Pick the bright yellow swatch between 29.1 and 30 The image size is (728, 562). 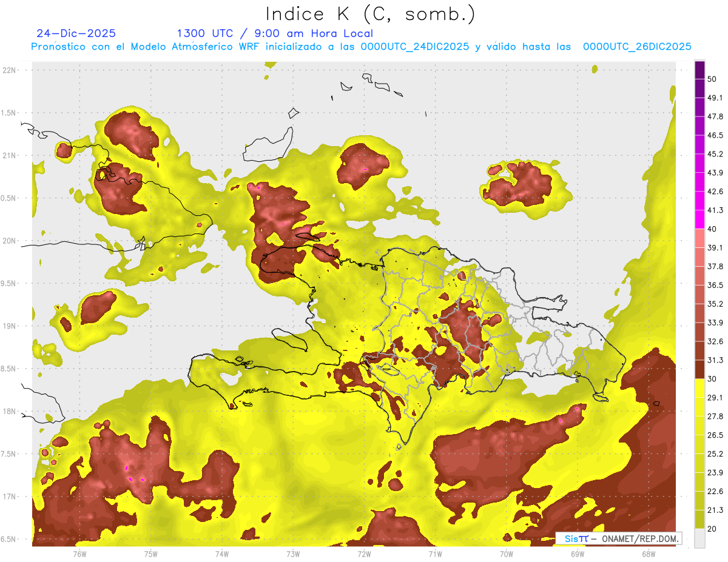(699, 388)
